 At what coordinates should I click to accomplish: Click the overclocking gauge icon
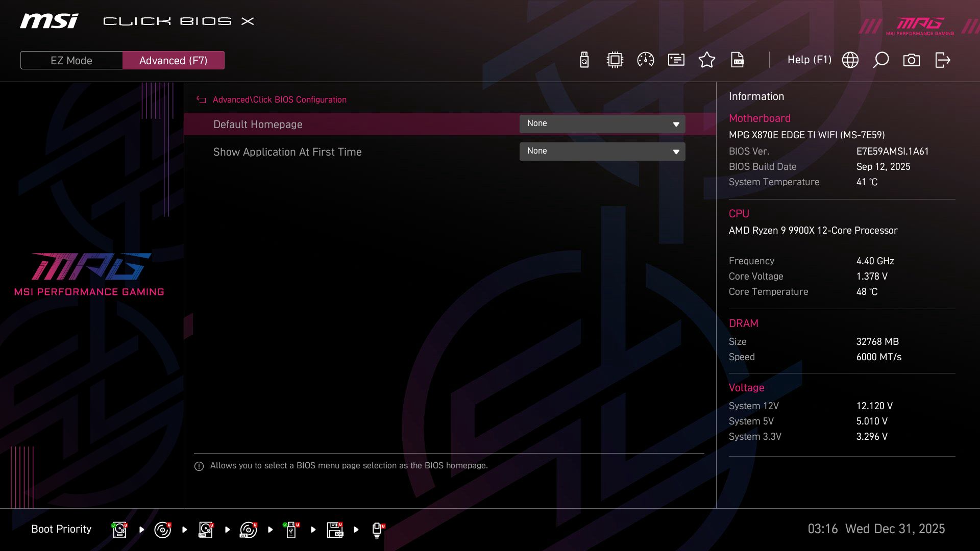tap(646, 60)
